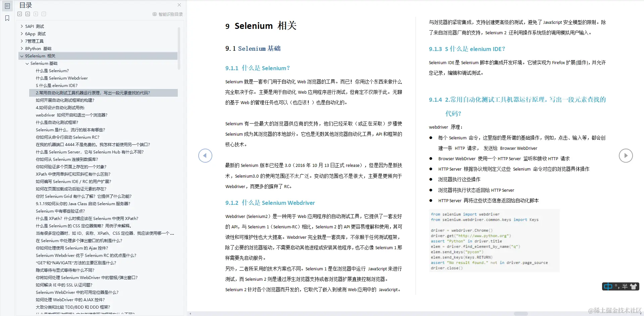This screenshot has width=644, height=316.
Task: Expand the 8Python 基础 chapter
Action: (x=22, y=48)
